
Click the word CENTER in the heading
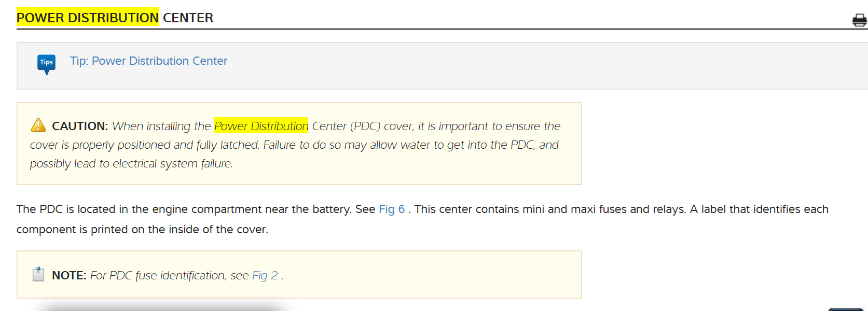coord(188,18)
